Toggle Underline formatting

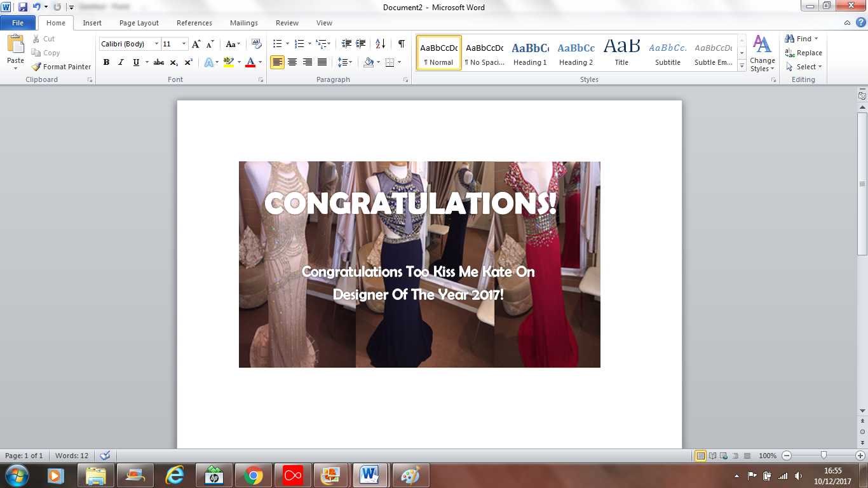point(136,62)
